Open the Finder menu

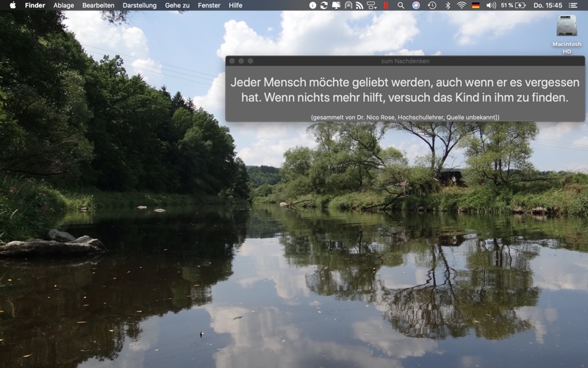(x=35, y=5)
